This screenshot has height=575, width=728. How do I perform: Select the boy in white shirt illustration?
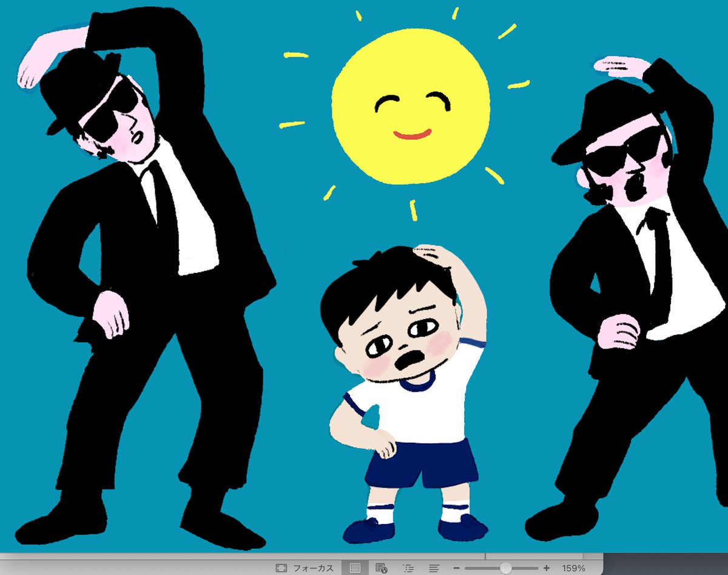point(403,394)
